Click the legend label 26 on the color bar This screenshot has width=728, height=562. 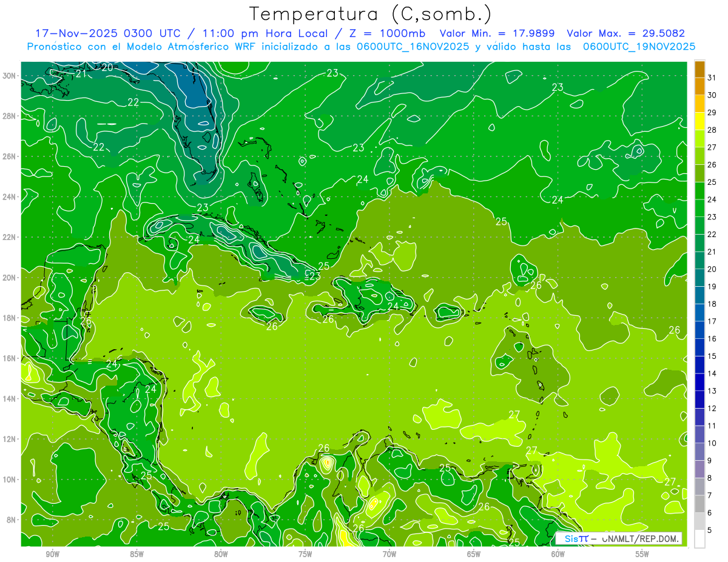[712, 164]
